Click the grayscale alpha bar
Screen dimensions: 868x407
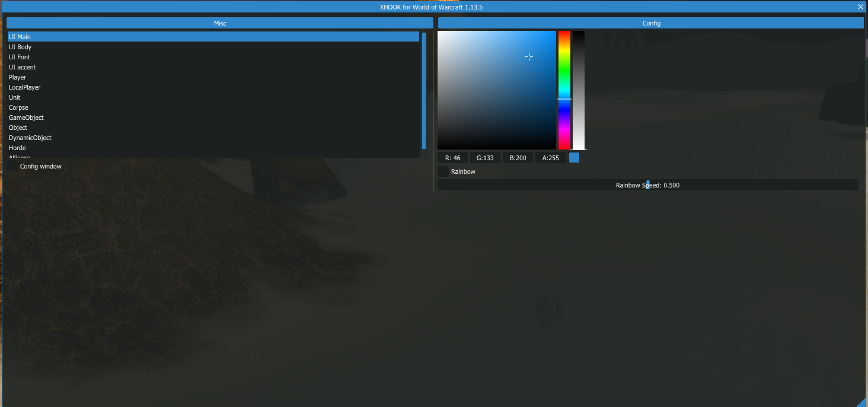(x=579, y=90)
